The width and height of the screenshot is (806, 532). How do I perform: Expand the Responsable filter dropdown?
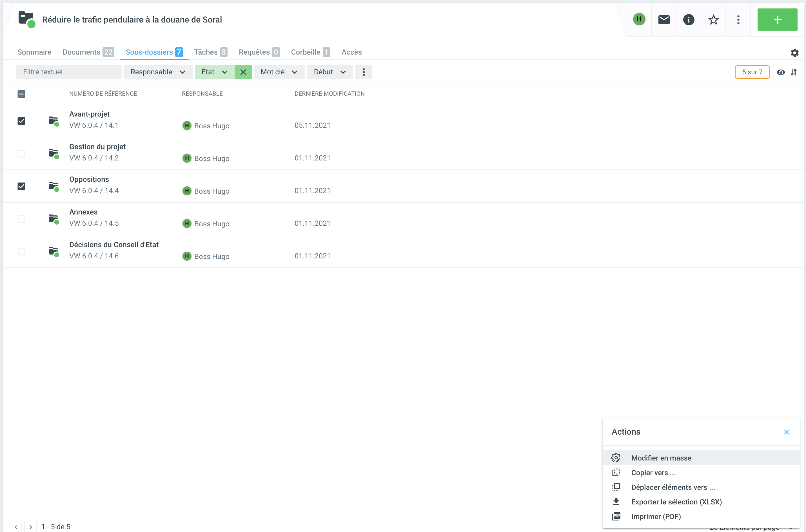point(158,72)
